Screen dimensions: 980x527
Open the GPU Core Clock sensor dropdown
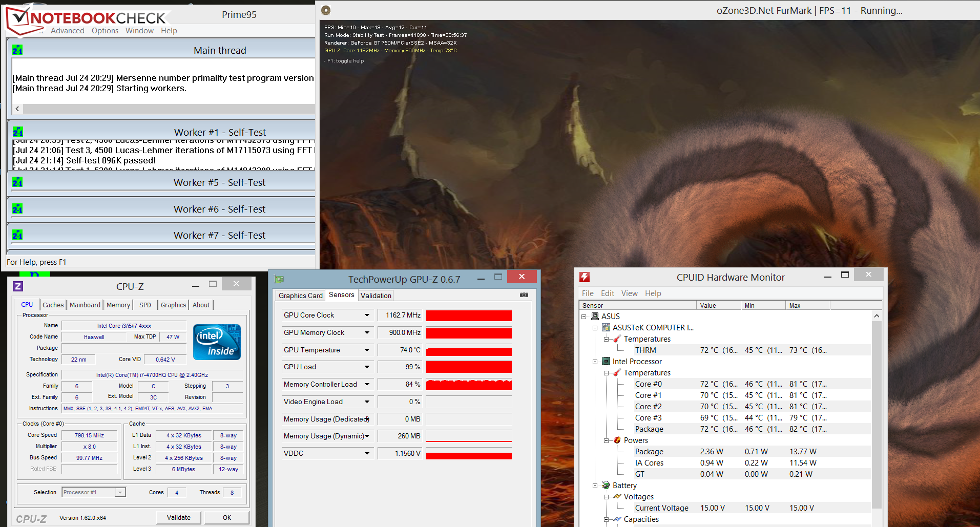pos(367,315)
